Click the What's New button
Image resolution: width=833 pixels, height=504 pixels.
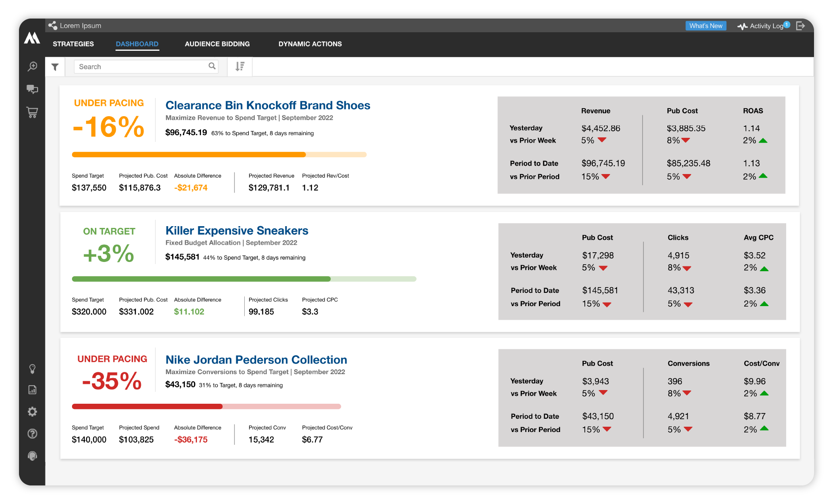coord(706,26)
